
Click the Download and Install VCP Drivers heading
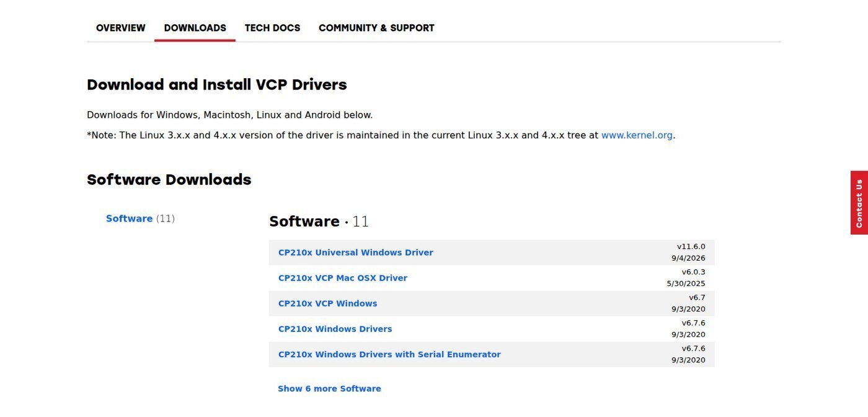[216, 84]
